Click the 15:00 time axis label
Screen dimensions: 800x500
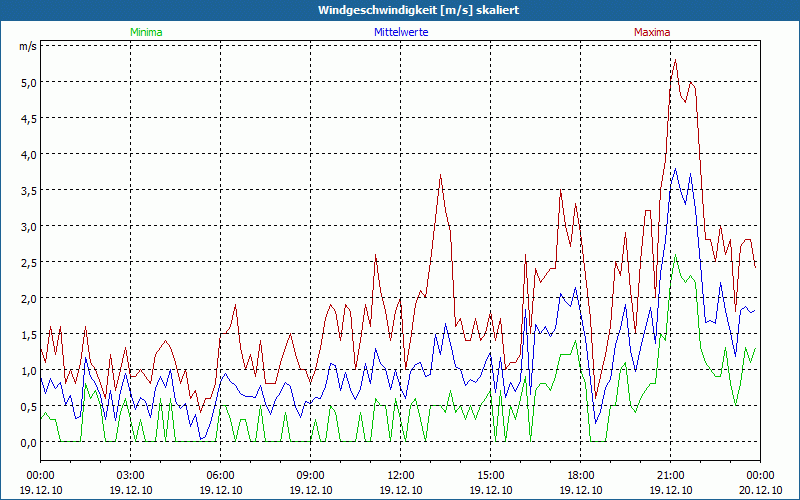pos(490,476)
